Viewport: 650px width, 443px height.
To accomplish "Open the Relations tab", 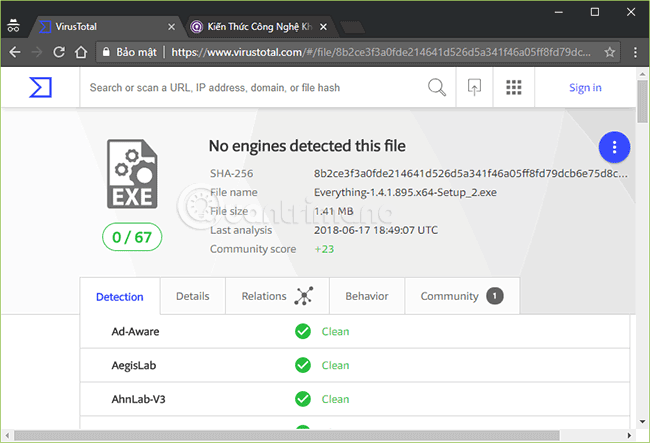I will [277, 296].
